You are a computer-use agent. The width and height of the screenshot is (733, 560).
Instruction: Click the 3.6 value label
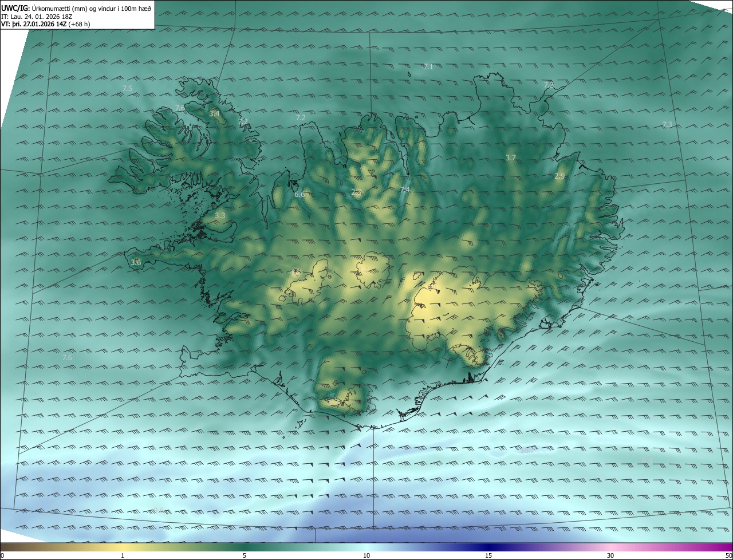click(136, 262)
